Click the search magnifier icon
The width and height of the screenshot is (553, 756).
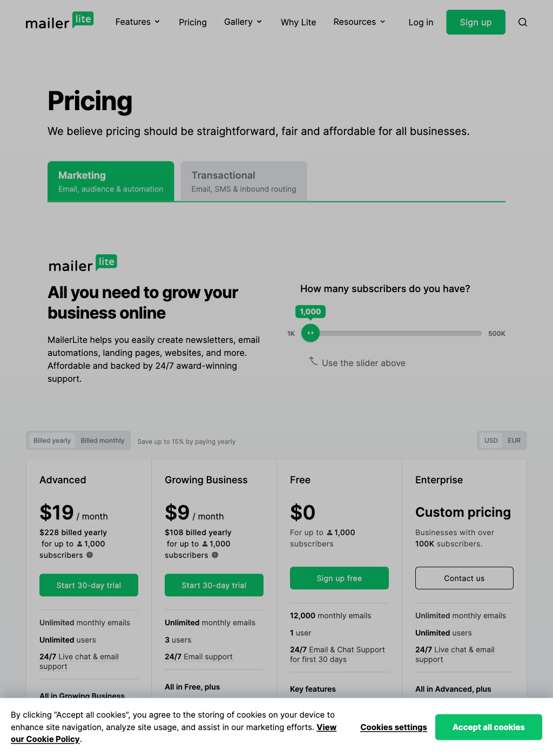(522, 22)
